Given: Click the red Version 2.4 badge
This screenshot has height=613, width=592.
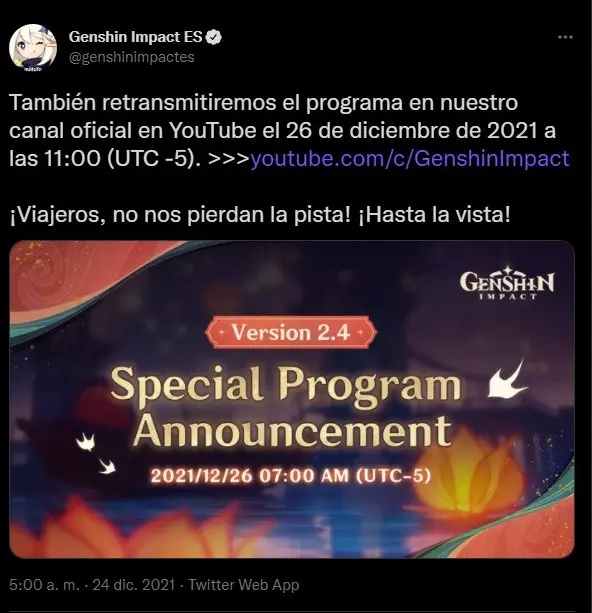Looking at the screenshot, I should [x=291, y=333].
